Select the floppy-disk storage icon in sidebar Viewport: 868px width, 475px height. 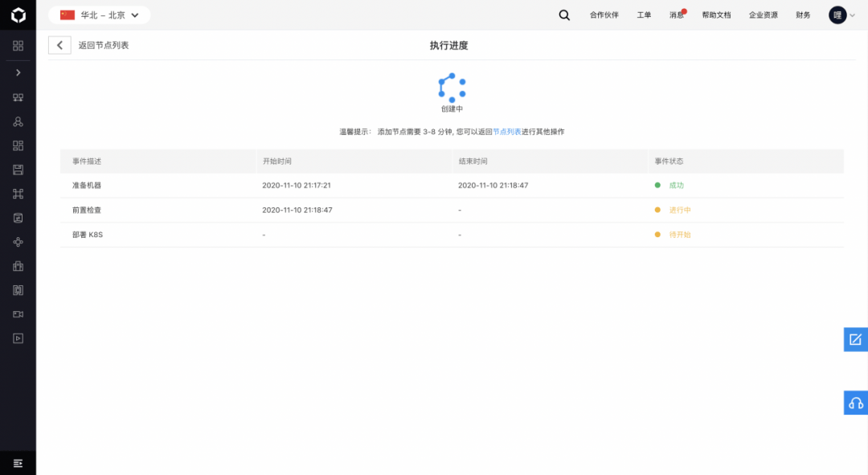click(18, 170)
